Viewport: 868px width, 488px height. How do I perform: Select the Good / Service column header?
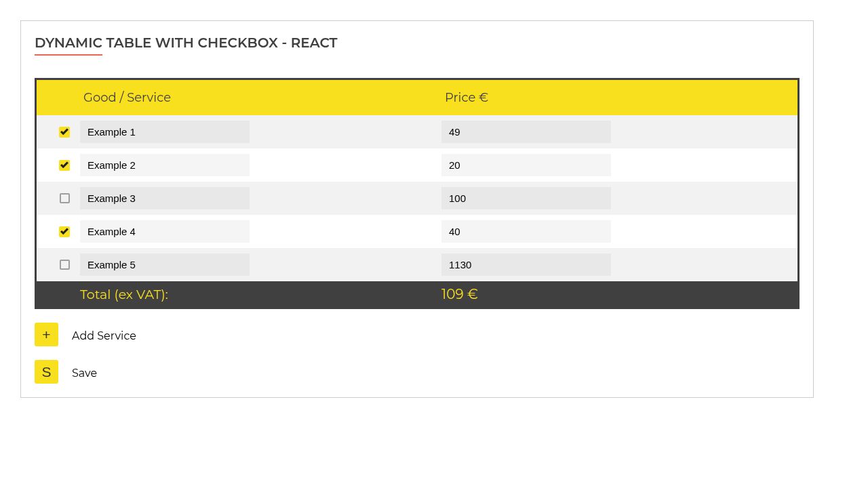coord(127,98)
